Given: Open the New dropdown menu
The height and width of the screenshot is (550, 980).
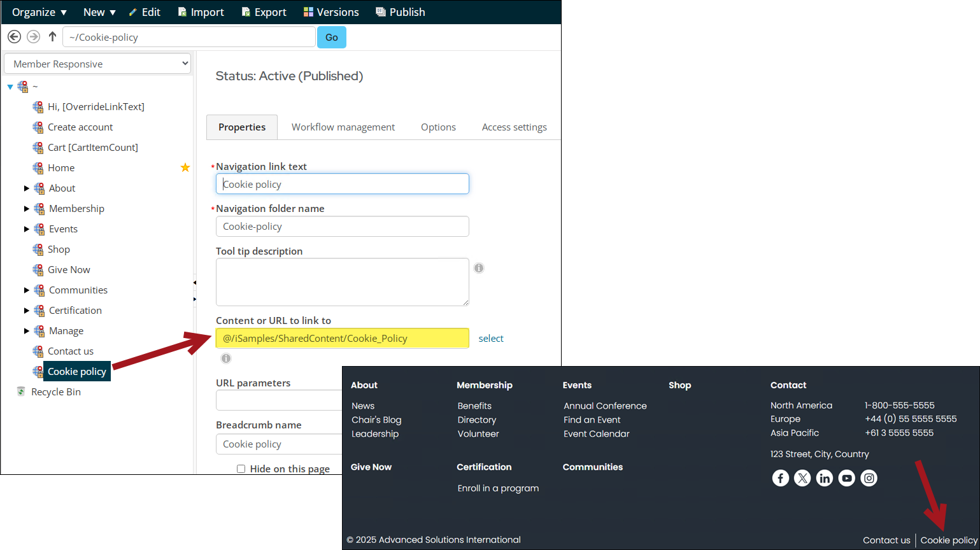Looking at the screenshot, I should click(99, 12).
